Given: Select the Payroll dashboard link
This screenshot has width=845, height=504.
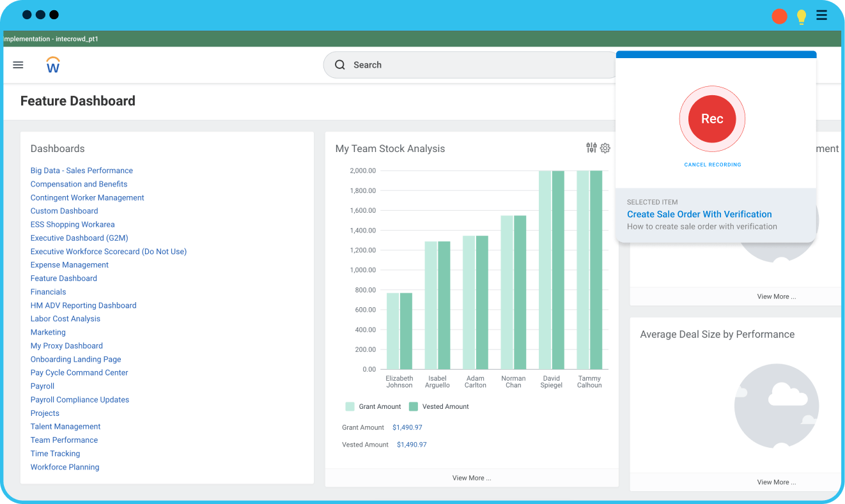Looking at the screenshot, I should [x=42, y=386].
